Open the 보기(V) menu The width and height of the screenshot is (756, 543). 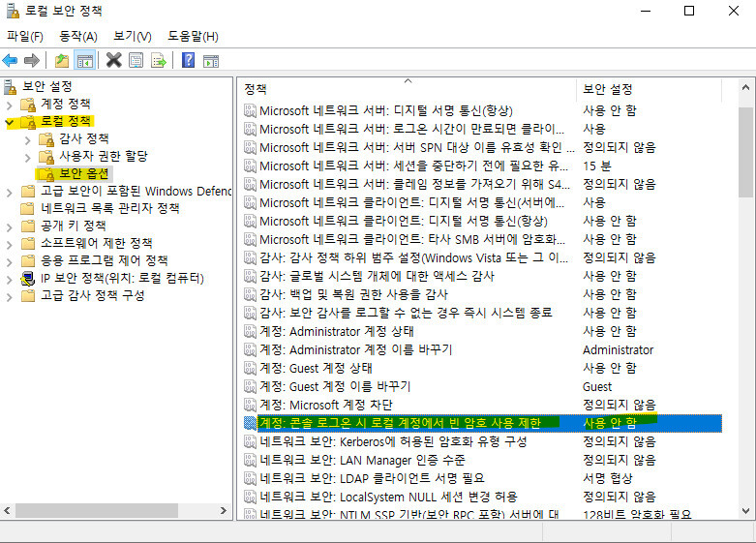132,37
